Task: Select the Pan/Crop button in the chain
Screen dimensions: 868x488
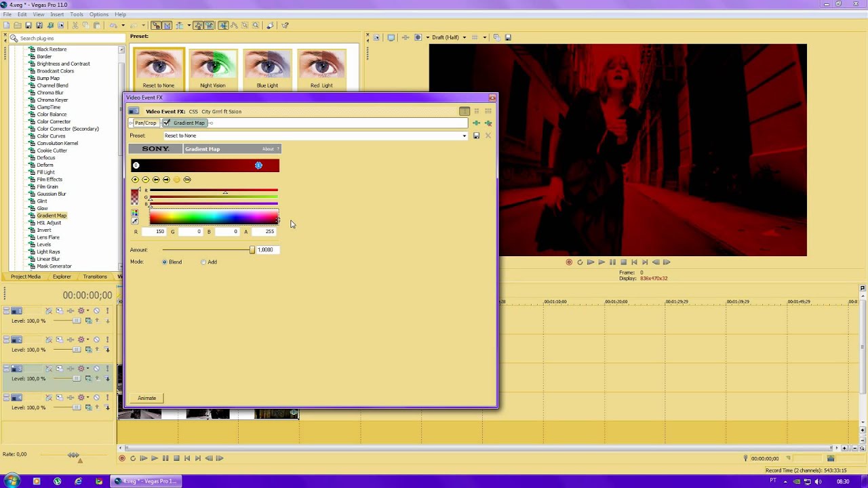Action: coord(145,123)
